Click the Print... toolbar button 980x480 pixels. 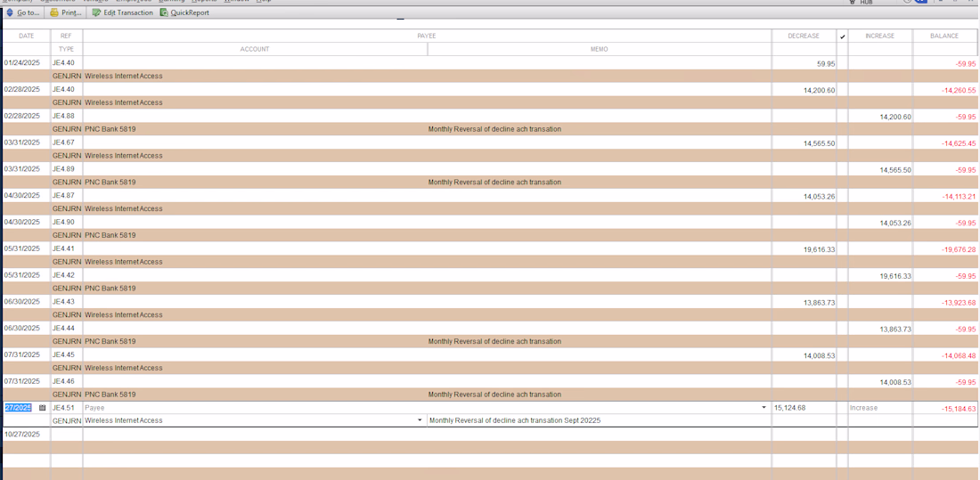[x=66, y=12]
